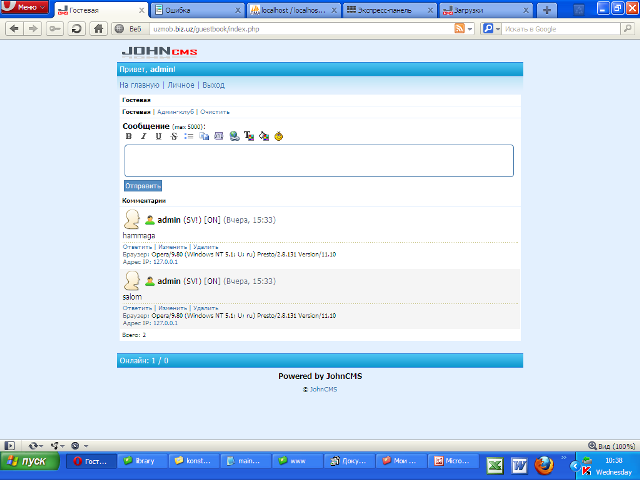The width and height of the screenshot is (640, 480).
Task: Close the Ошибка tab
Action: pos(238,11)
